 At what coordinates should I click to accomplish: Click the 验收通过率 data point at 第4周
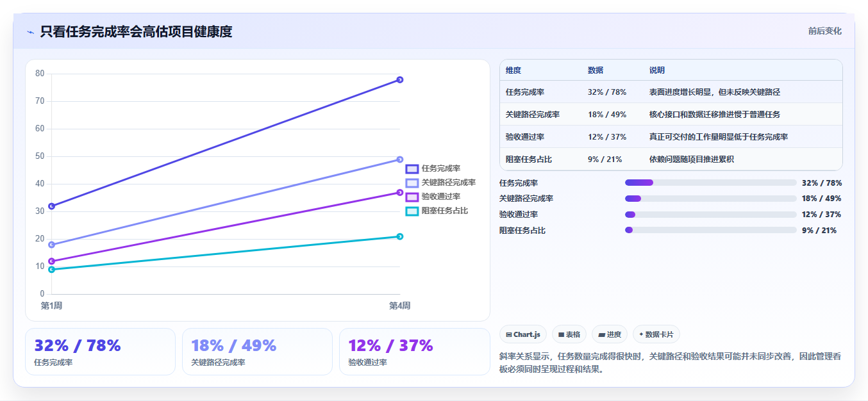click(x=399, y=192)
